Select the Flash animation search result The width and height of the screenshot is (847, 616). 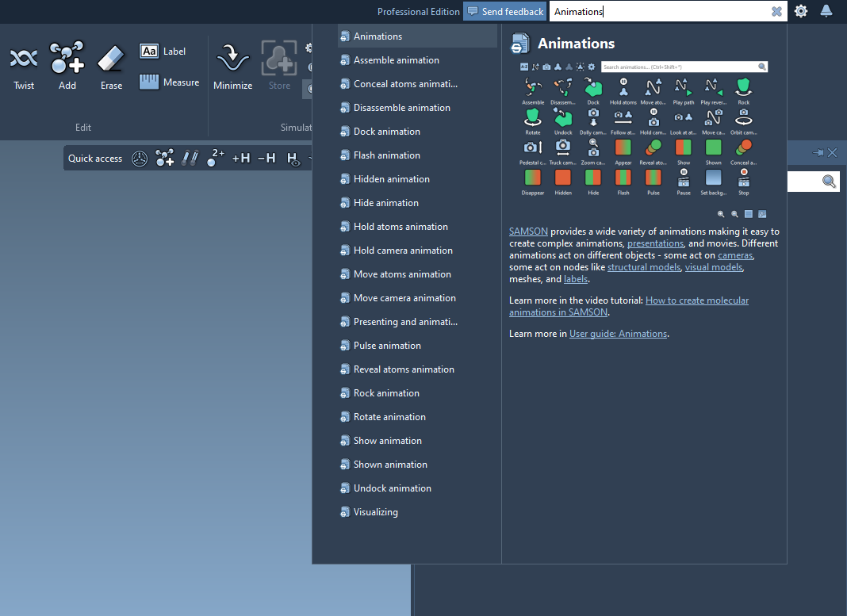[x=387, y=155]
